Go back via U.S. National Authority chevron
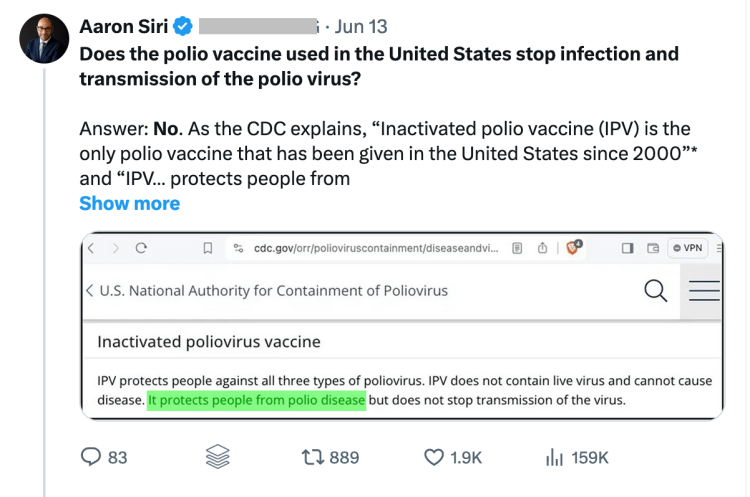Screen dimensions: 750x497 pyautogui.click(x=90, y=291)
